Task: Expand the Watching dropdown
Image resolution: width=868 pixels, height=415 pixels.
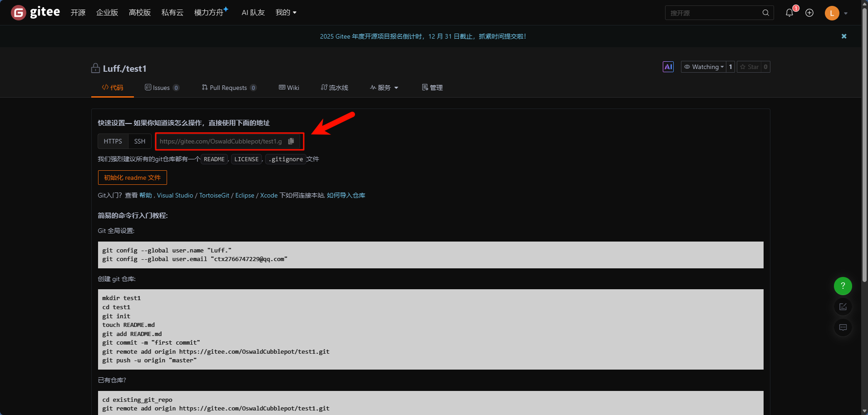Action: (703, 67)
